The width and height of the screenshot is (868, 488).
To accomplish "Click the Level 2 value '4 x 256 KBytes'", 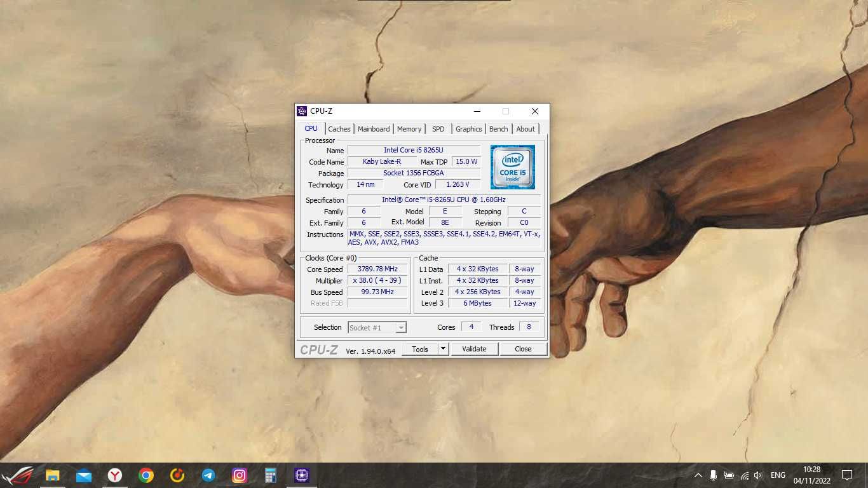I will point(478,292).
